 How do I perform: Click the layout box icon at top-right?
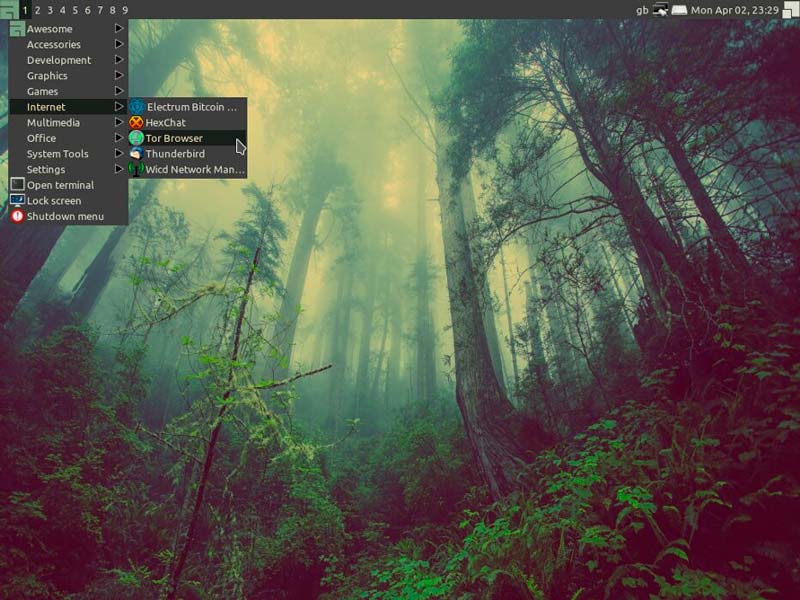[790, 10]
